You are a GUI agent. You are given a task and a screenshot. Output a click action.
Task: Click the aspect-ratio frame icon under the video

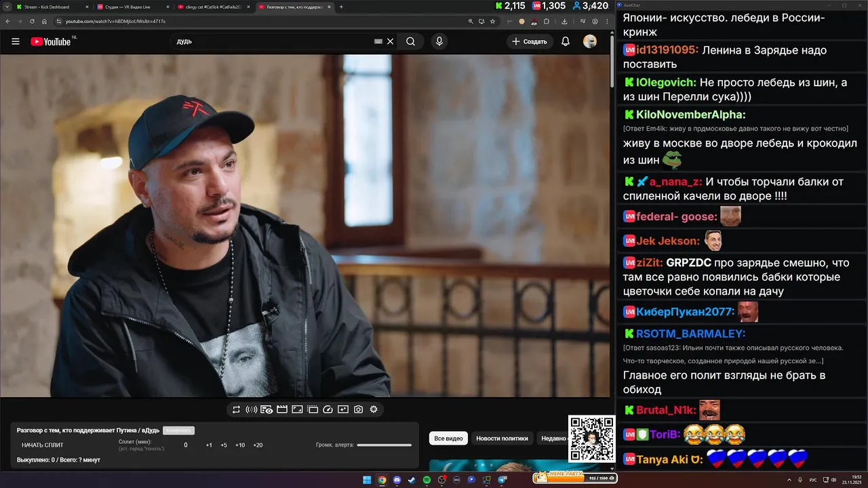[x=297, y=409]
